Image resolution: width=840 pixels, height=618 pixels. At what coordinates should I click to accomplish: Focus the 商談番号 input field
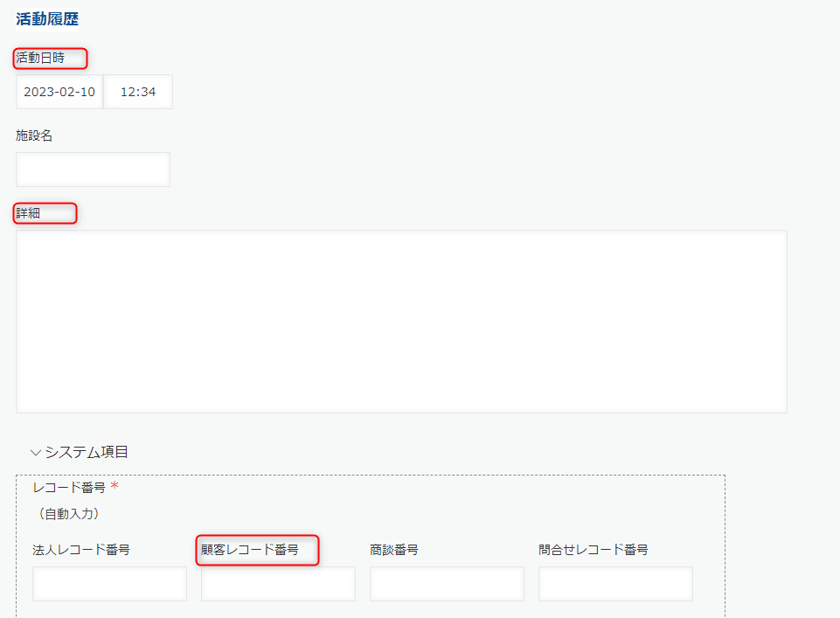[447, 584]
